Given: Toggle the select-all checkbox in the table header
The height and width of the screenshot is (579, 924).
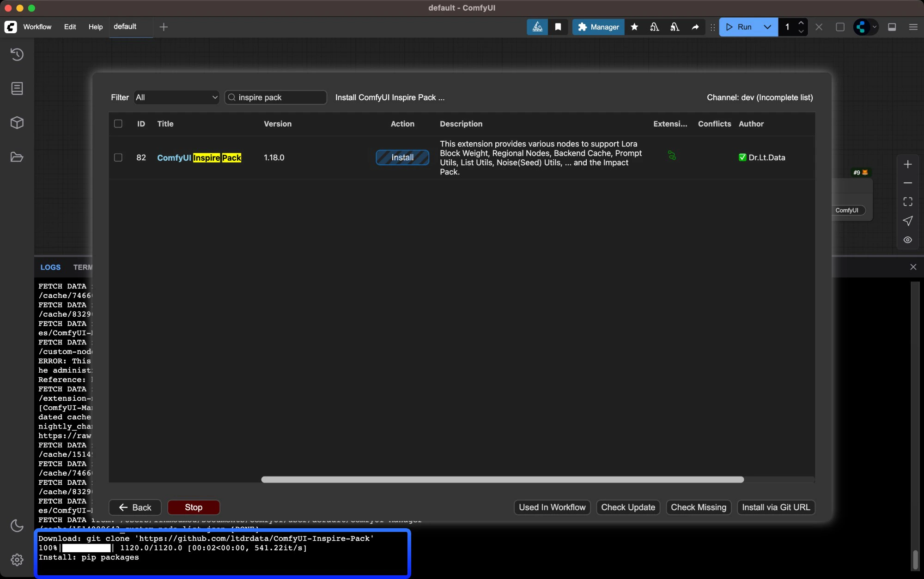Looking at the screenshot, I should [118, 124].
